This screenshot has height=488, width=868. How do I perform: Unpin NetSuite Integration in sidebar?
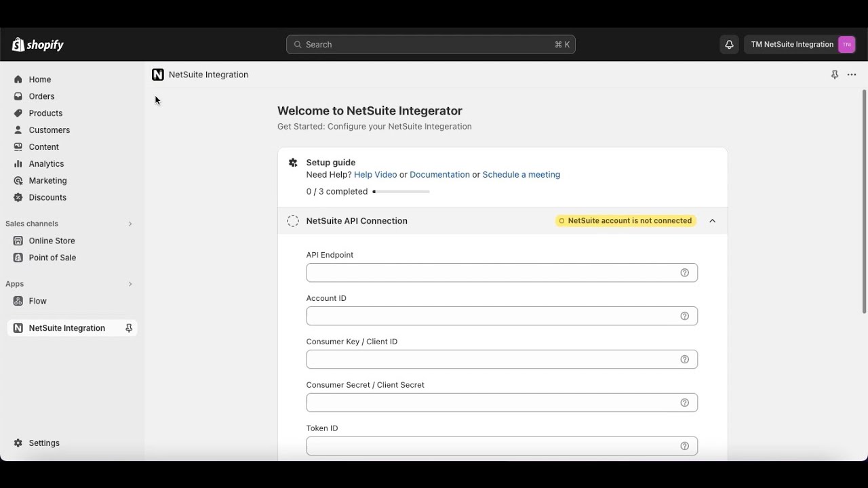pyautogui.click(x=129, y=328)
